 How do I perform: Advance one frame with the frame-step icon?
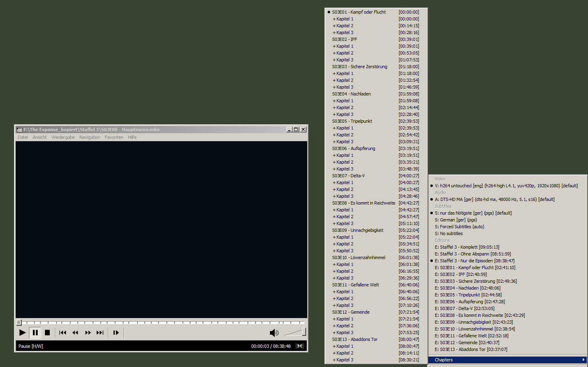(116, 333)
